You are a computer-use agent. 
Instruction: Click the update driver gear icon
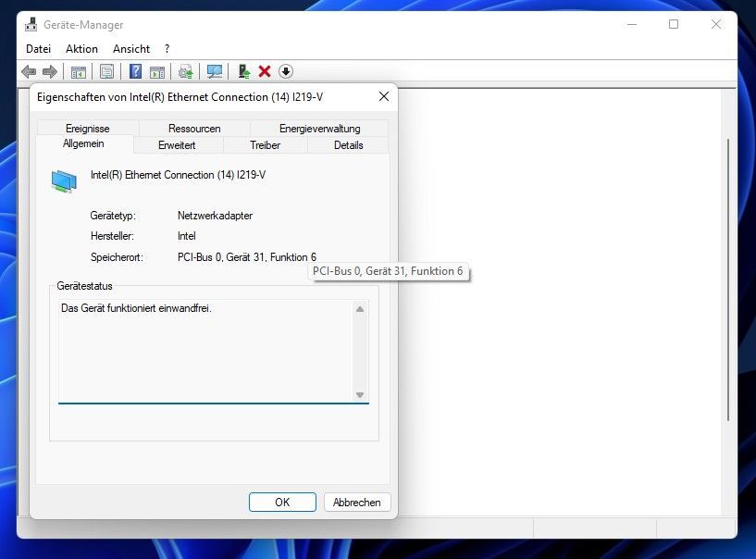click(186, 72)
